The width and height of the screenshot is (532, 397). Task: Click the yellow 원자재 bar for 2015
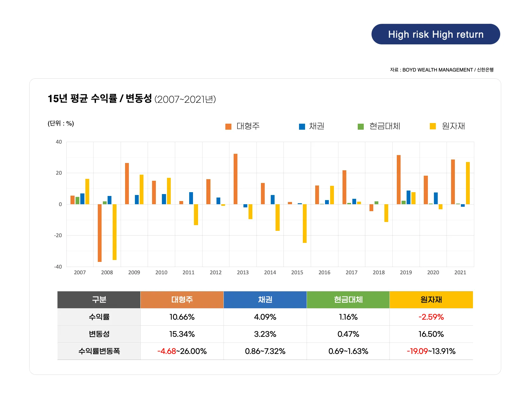[305, 224]
